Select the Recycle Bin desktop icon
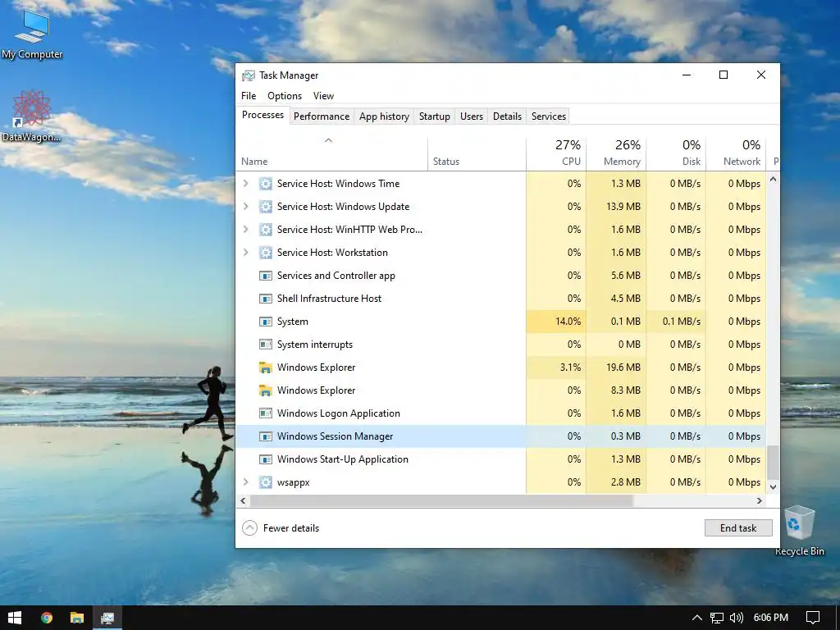Image resolution: width=840 pixels, height=630 pixels. (799, 531)
